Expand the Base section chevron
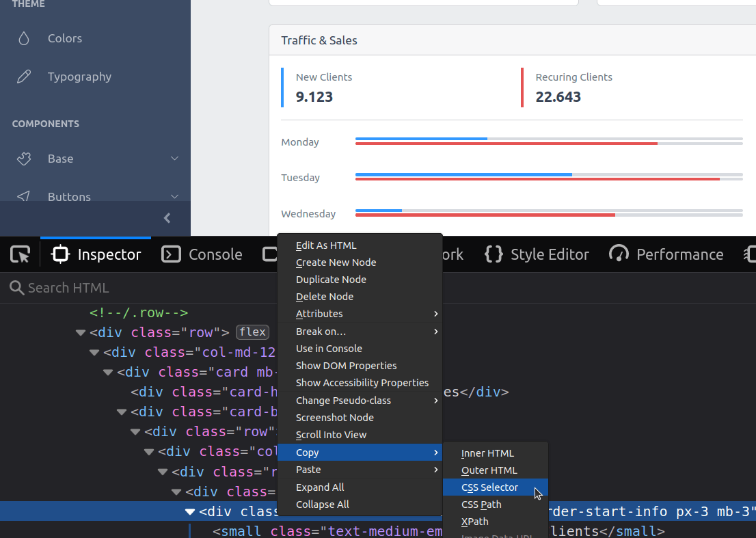 click(174, 158)
